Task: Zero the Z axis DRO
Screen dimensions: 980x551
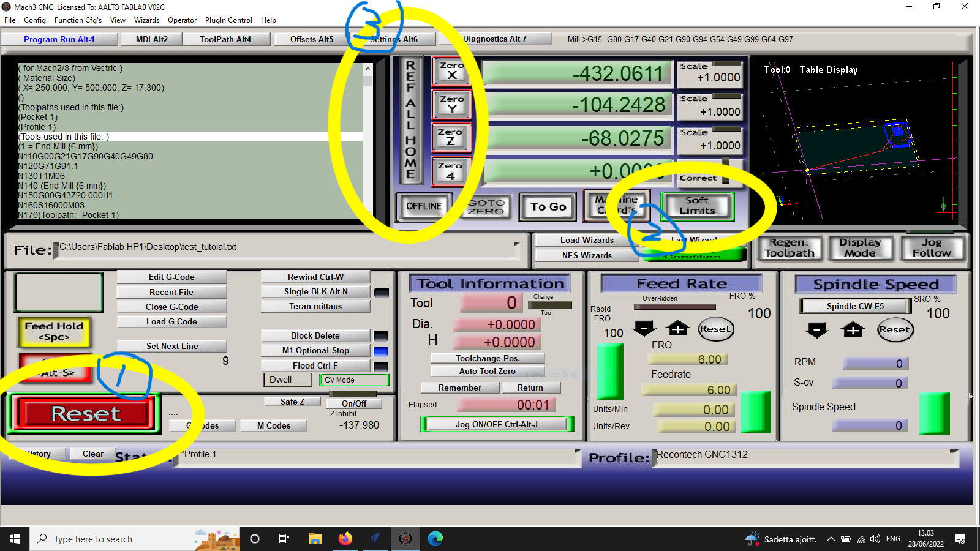Action: (x=451, y=137)
